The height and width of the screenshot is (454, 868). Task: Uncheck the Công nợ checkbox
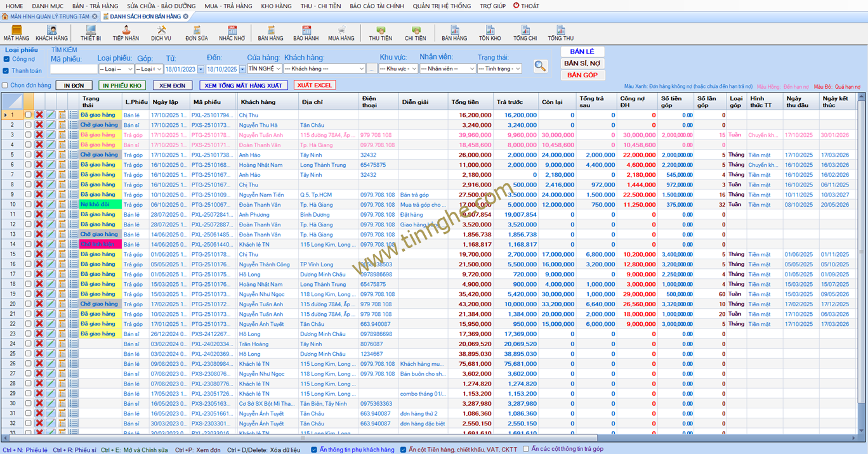tap(6, 59)
